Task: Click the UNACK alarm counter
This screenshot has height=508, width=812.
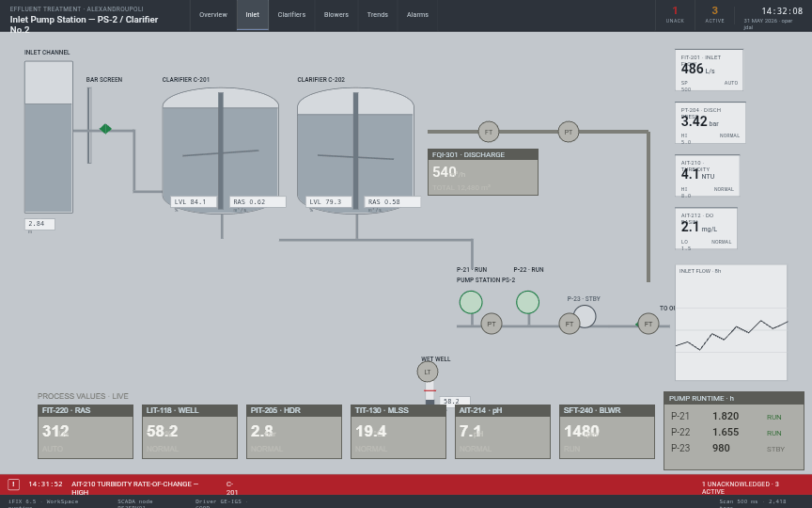Action: point(675,14)
